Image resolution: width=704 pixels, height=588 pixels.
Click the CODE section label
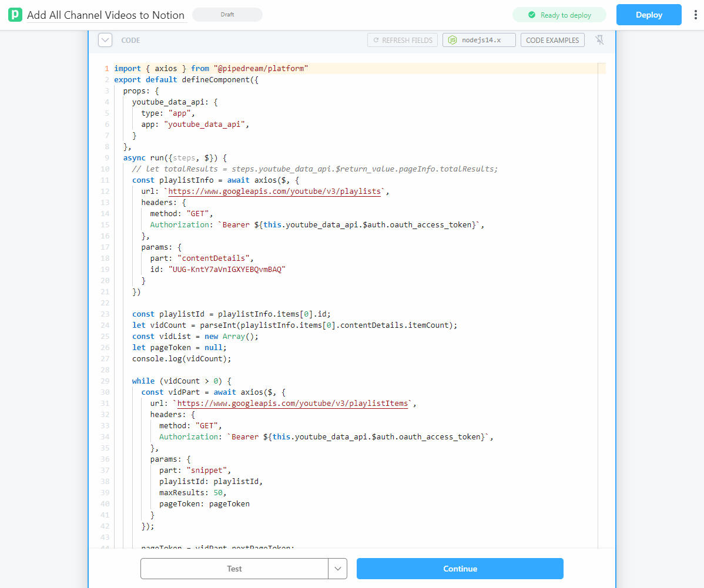(130, 40)
